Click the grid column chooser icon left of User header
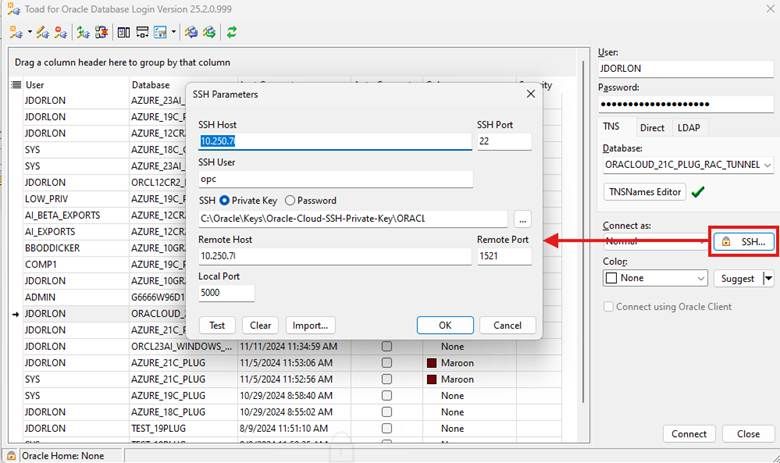This screenshot has height=463, width=780. click(x=16, y=85)
